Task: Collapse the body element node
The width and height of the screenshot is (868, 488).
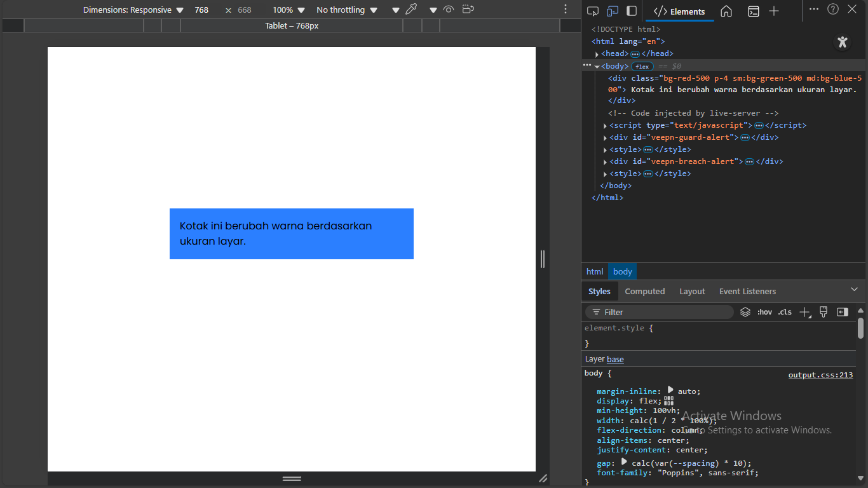Action: [597, 66]
